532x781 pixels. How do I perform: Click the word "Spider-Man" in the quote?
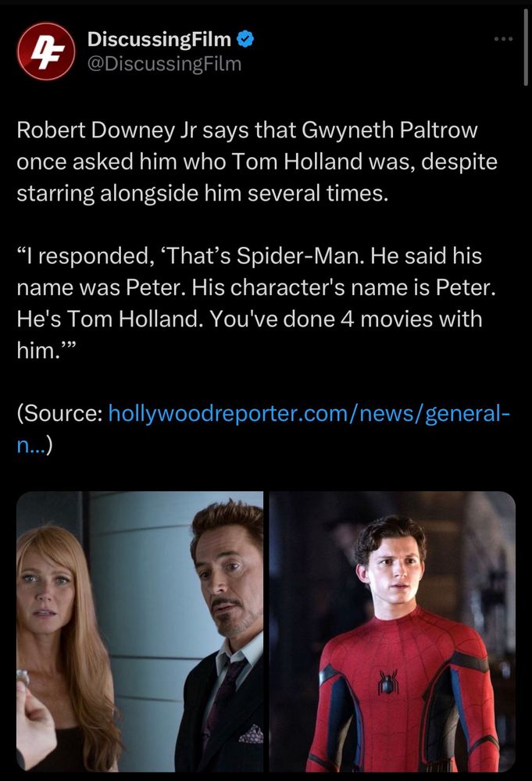(296, 256)
